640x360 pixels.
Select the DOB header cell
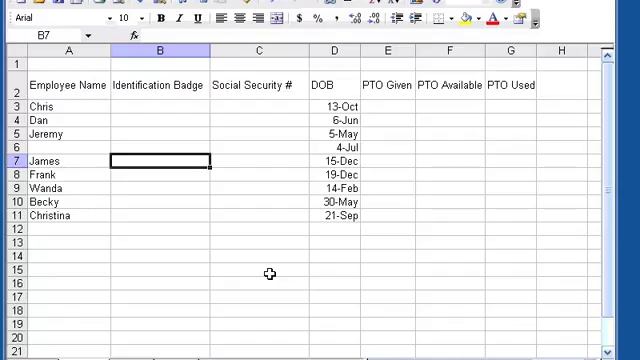click(335, 85)
